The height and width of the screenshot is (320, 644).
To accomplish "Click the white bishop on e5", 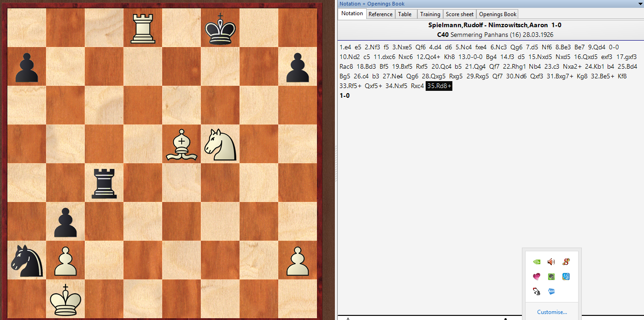I will click(x=181, y=144).
